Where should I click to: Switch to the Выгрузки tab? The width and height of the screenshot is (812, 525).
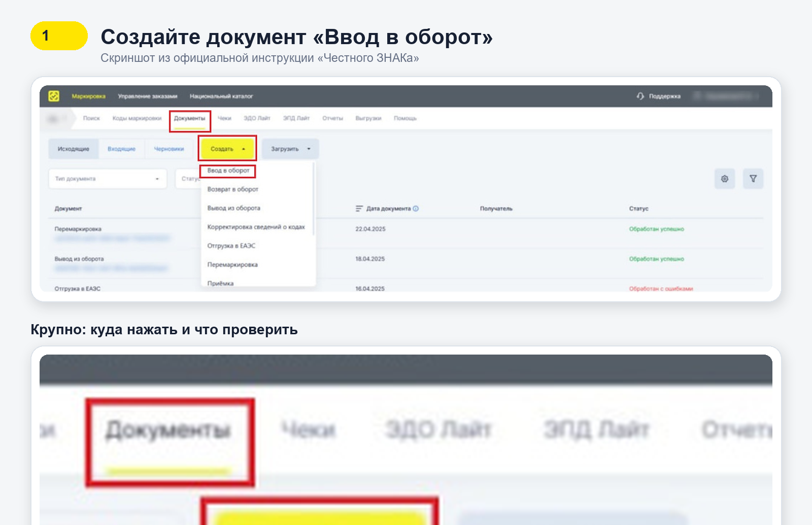pyautogui.click(x=368, y=118)
